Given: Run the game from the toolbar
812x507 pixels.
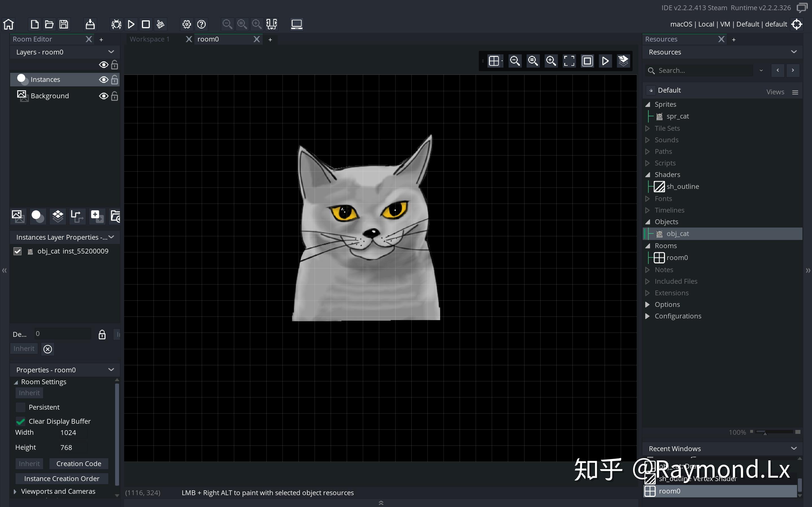Looking at the screenshot, I should [x=131, y=24].
